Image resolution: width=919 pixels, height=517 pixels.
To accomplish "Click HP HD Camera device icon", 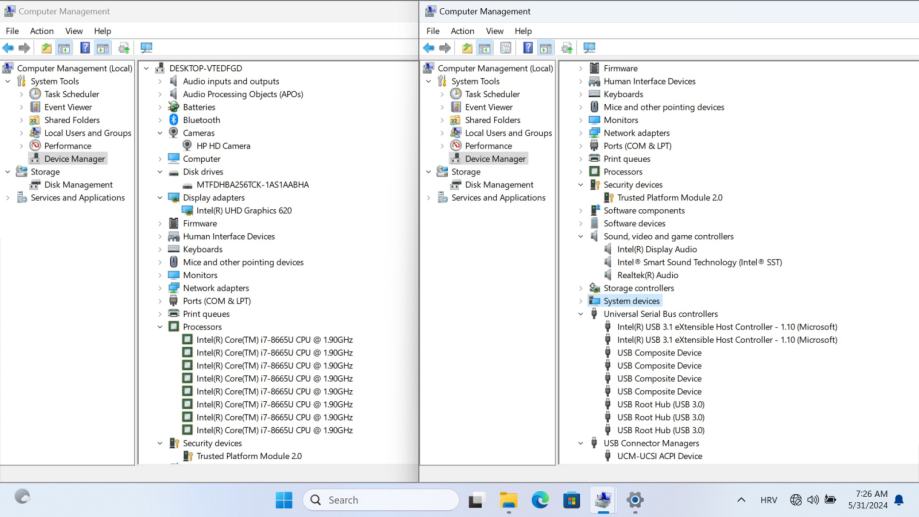I will coord(187,145).
